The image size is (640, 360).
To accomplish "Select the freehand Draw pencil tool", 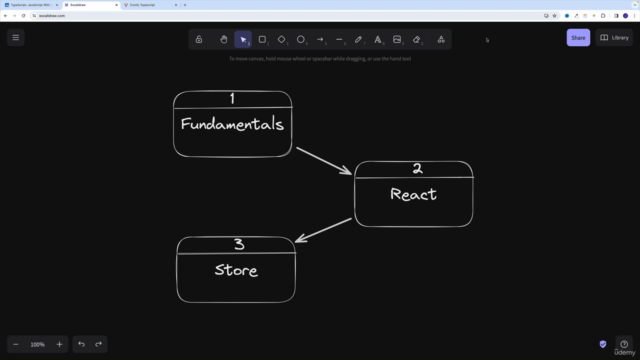I will 358,40.
